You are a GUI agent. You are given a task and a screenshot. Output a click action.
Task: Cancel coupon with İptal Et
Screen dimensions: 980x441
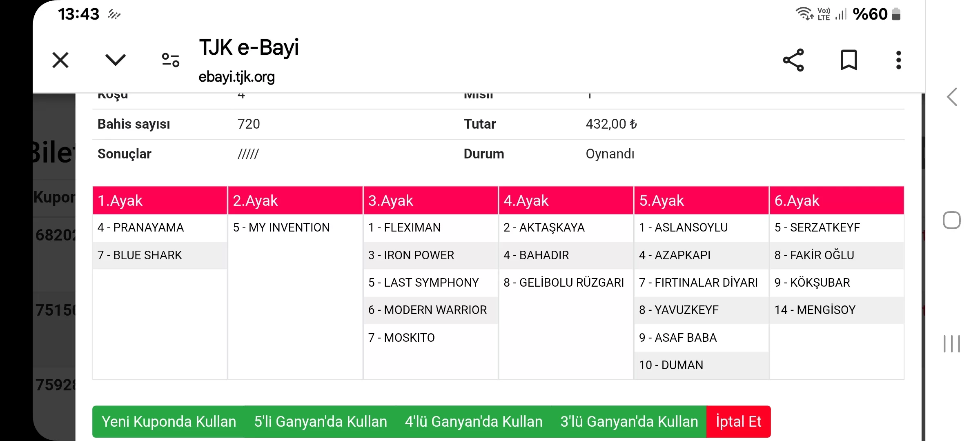tap(738, 421)
